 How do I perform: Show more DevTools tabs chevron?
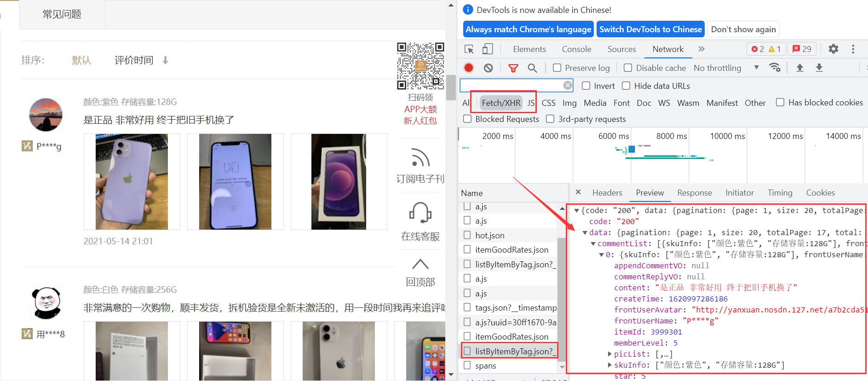[x=701, y=49]
